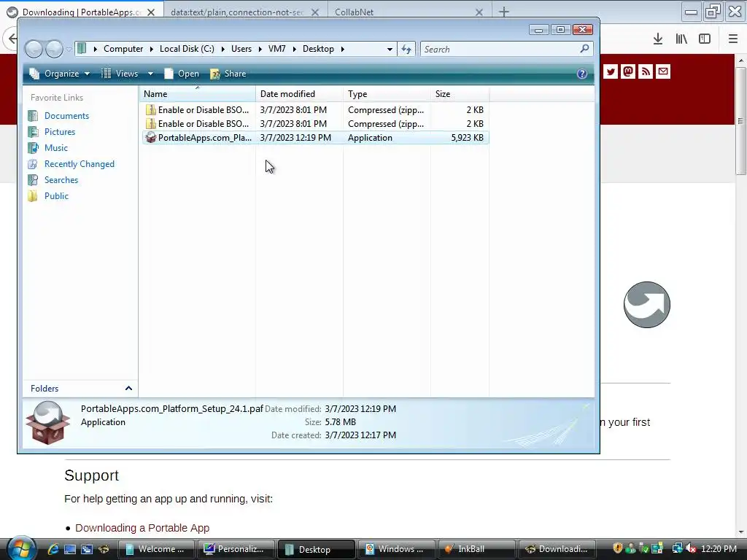
Task: Open Welcome taskbar button
Action: (x=156, y=549)
